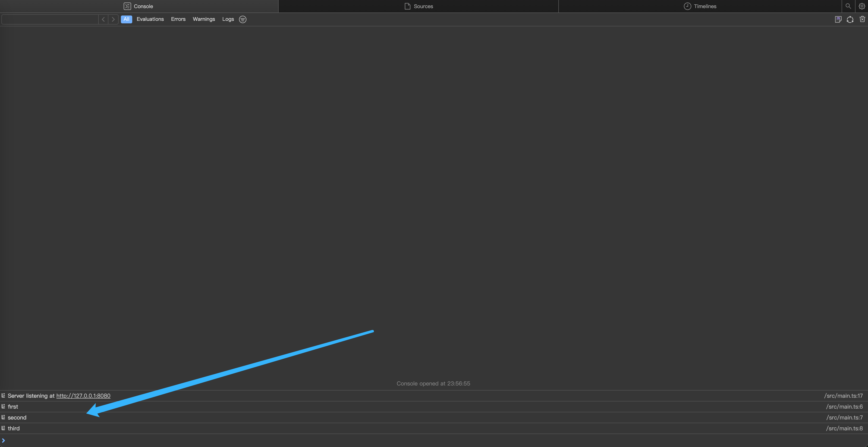Open the settings gear icon
Viewport: 868px width, 447px height.
[x=862, y=6]
